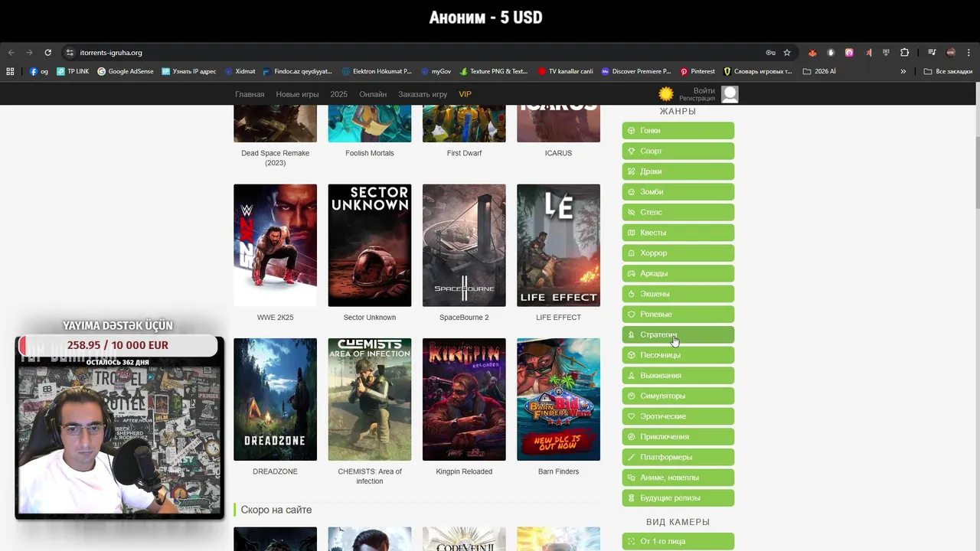Image resolution: width=980 pixels, height=551 pixels.
Task: Select the 'Стелс' genre
Action: pos(678,212)
